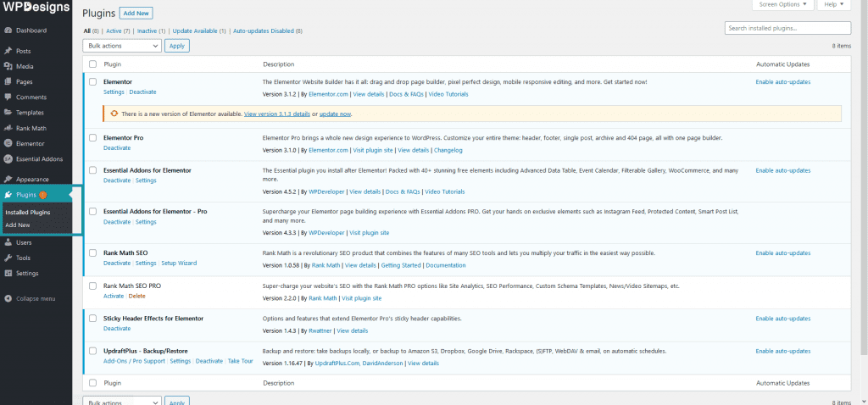Check the Elementor plugin checkbox
Viewport: 868px width, 405px height.
(x=93, y=82)
